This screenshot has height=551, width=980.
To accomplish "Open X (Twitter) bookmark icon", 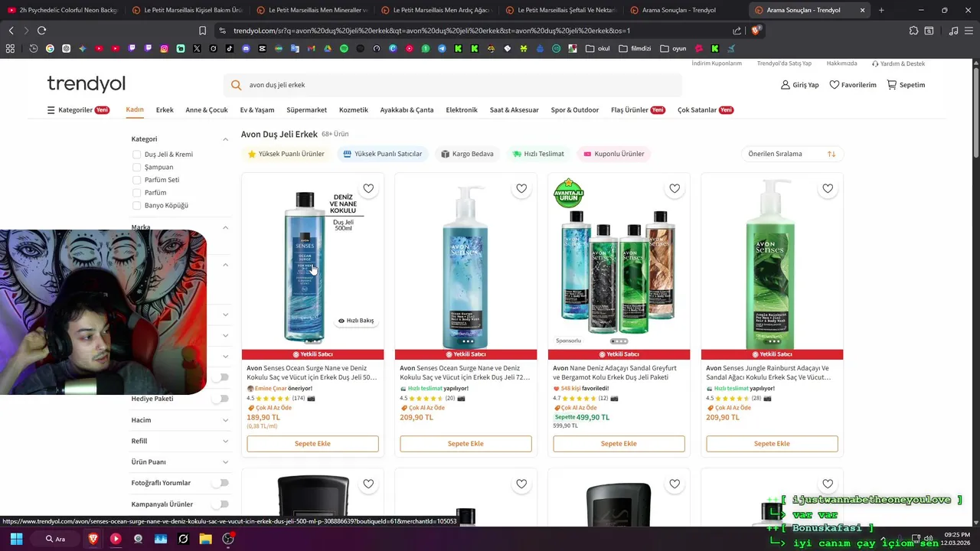I will [x=197, y=48].
